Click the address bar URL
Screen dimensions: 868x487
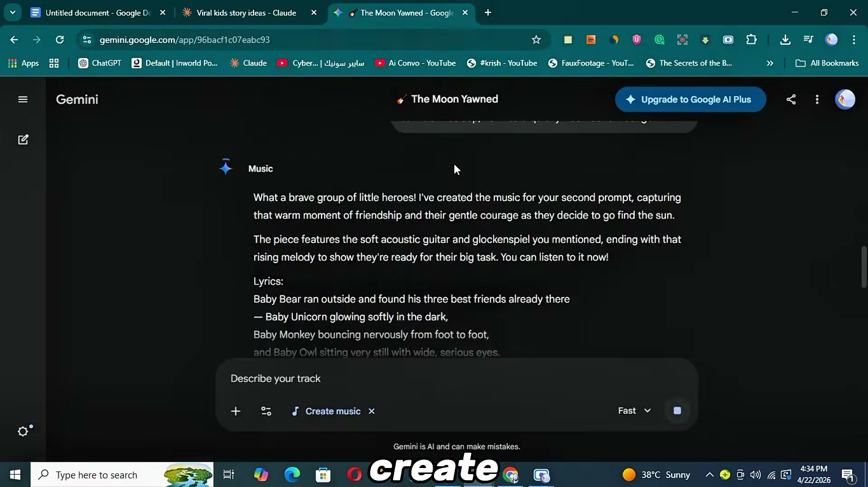185,40
